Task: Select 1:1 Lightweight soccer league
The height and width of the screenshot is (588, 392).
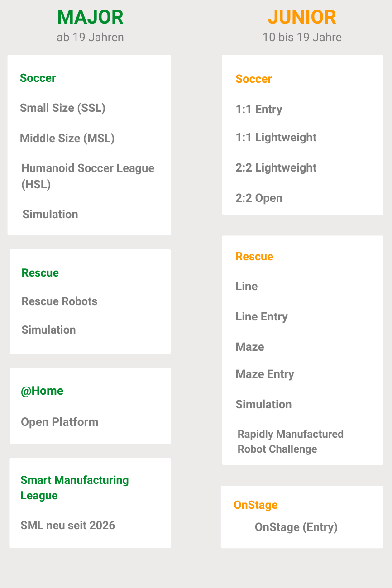Action: point(276,138)
